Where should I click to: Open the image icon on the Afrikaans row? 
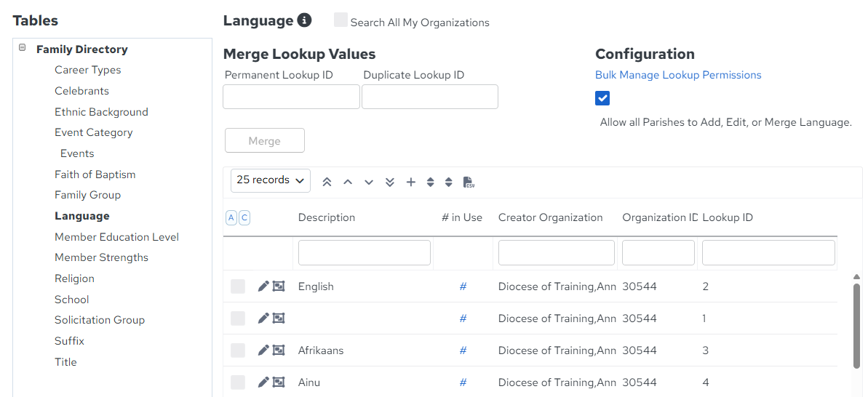(x=279, y=350)
